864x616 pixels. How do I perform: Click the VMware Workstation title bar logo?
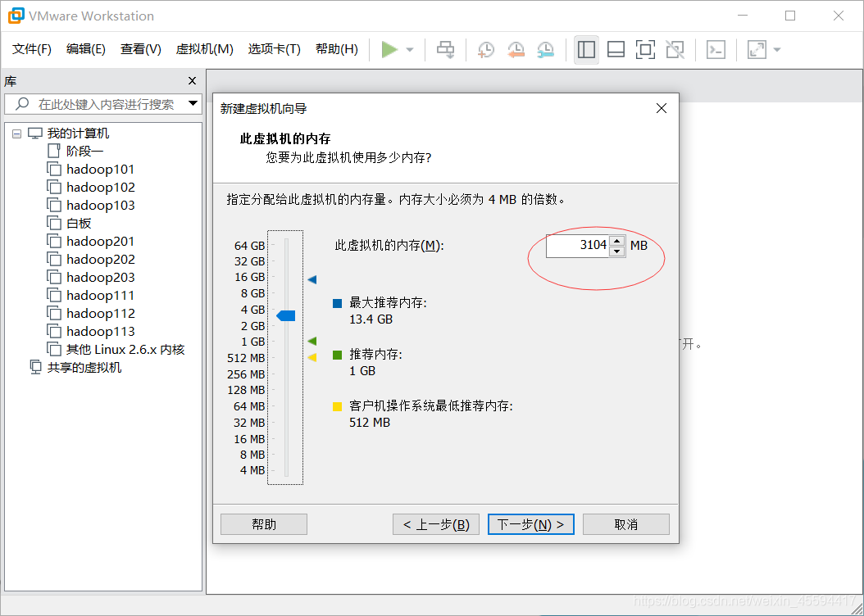pos(16,16)
